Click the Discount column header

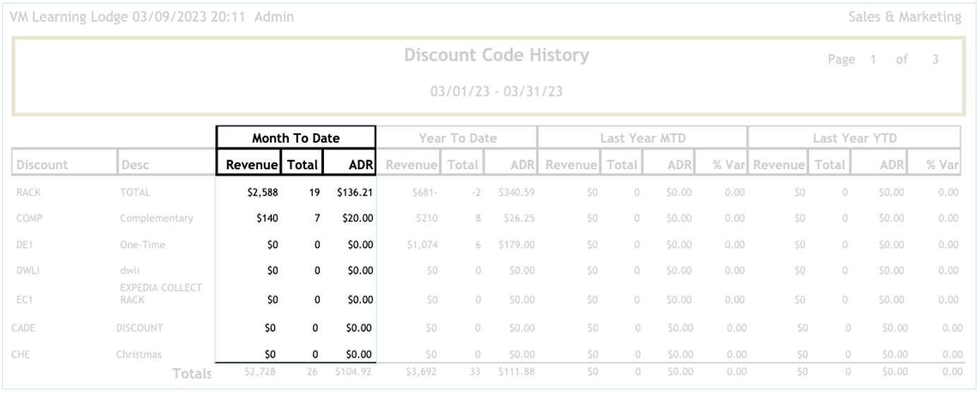coord(42,165)
